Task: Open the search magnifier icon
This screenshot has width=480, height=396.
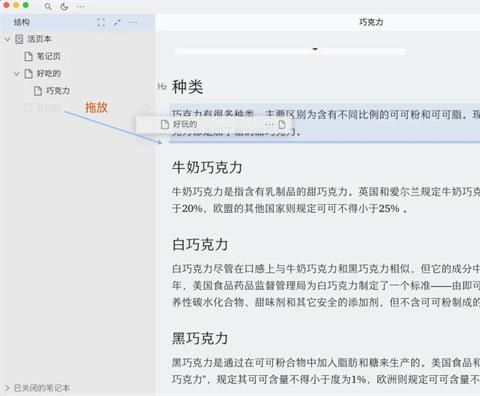Action: 48,6
